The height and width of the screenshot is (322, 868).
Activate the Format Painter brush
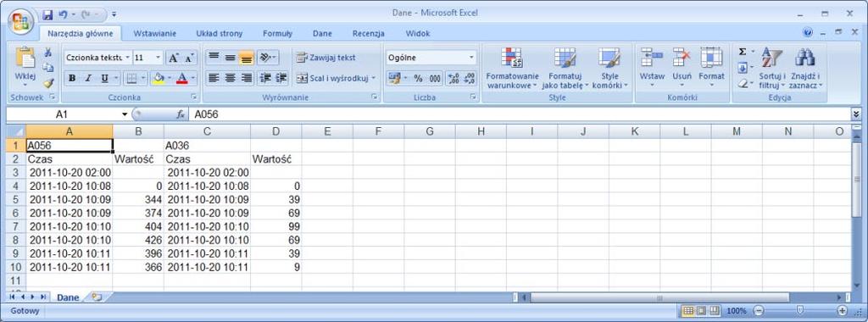[x=48, y=83]
